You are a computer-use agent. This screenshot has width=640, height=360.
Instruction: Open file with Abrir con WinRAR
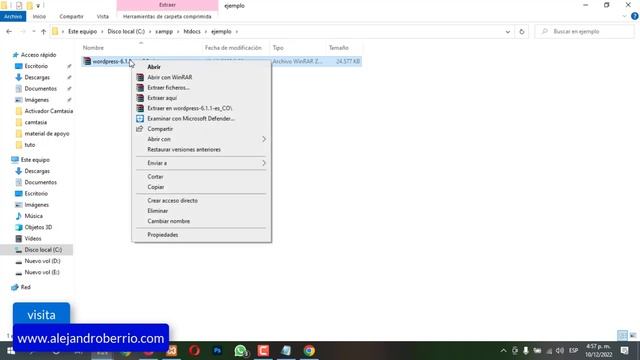(169, 77)
